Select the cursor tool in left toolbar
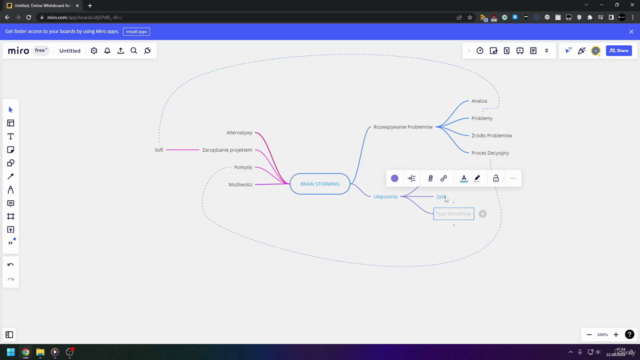The width and height of the screenshot is (640, 360). tap(11, 110)
